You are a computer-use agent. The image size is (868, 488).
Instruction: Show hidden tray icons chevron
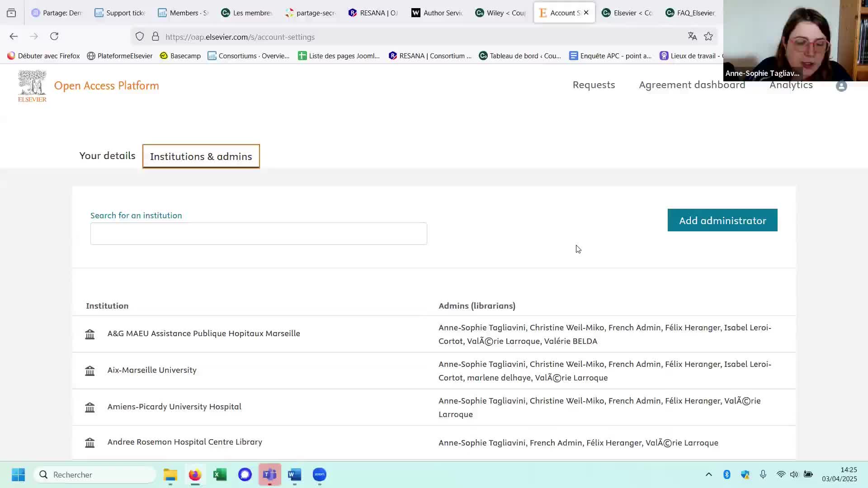coord(709,474)
